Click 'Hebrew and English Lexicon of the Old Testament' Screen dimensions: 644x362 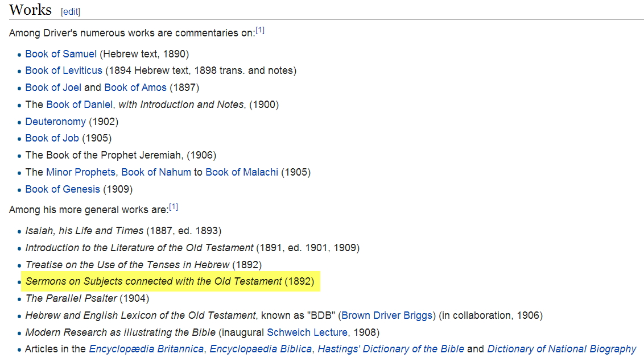tap(141, 315)
